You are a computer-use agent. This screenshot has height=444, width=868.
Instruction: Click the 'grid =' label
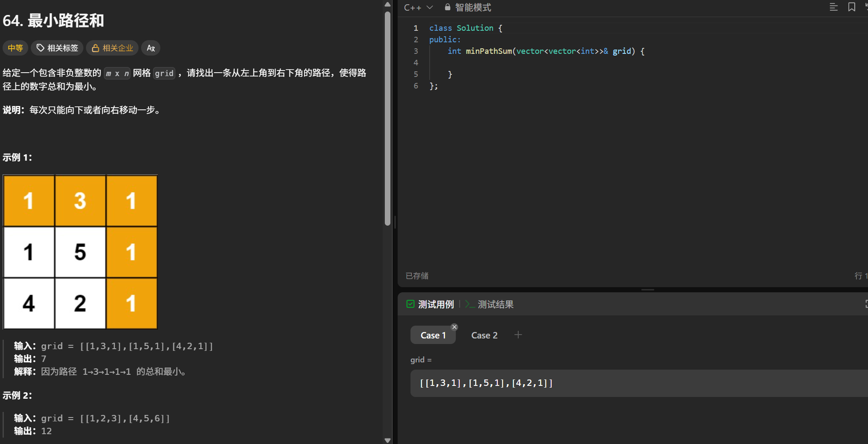point(421,360)
